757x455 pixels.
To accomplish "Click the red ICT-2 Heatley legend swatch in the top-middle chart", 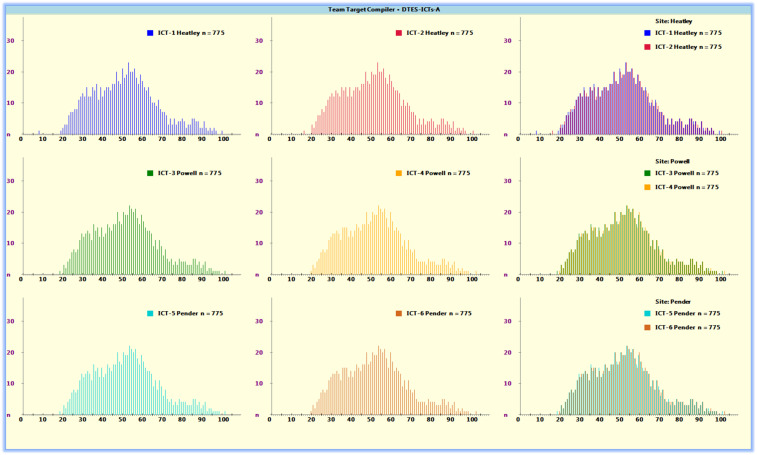I will point(398,33).
